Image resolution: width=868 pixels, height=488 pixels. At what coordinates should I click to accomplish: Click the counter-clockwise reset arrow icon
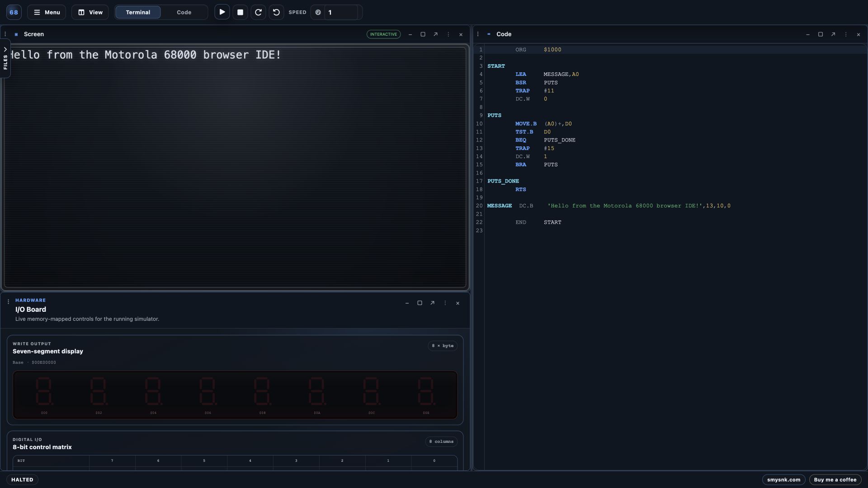tap(276, 12)
